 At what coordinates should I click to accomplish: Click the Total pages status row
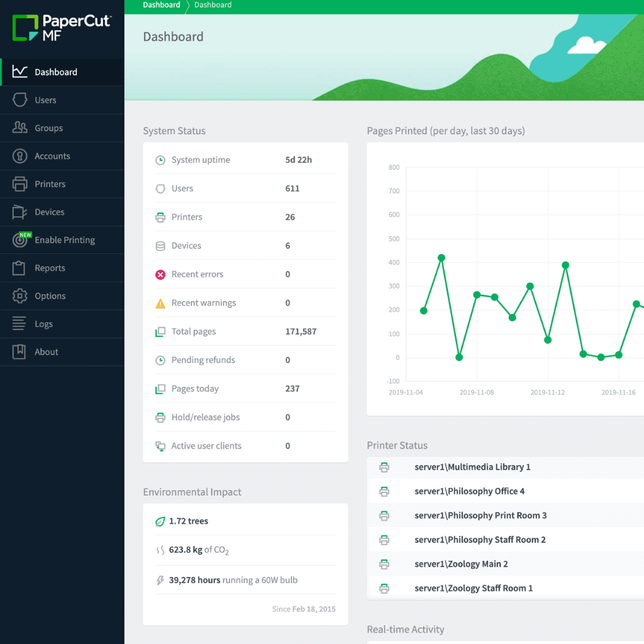click(x=245, y=331)
